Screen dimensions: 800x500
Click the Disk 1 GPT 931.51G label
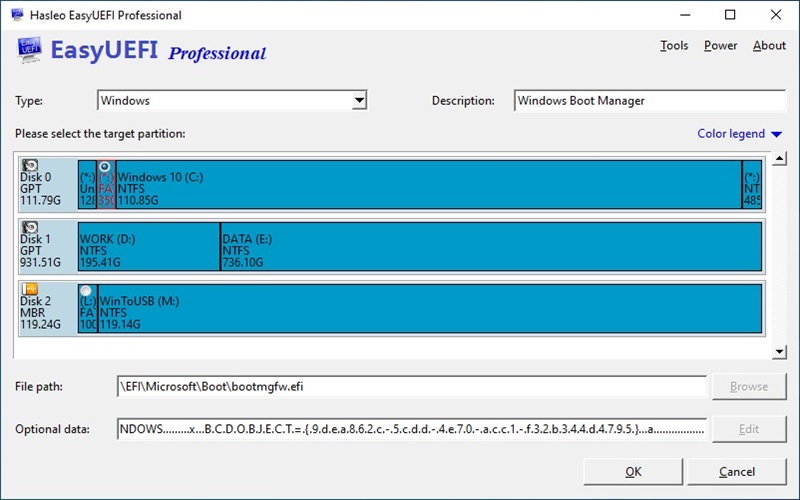pos(40,251)
